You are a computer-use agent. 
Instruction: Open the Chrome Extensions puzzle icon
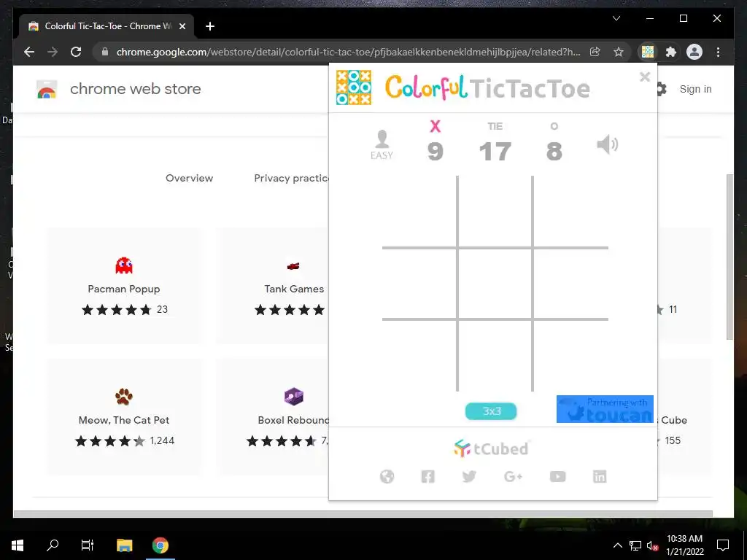coord(671,52)
